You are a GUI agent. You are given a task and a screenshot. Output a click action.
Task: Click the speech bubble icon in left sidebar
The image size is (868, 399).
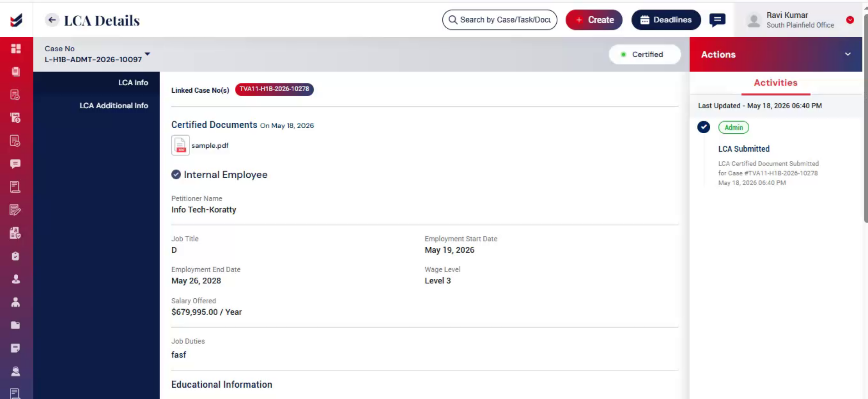(15, 164)
